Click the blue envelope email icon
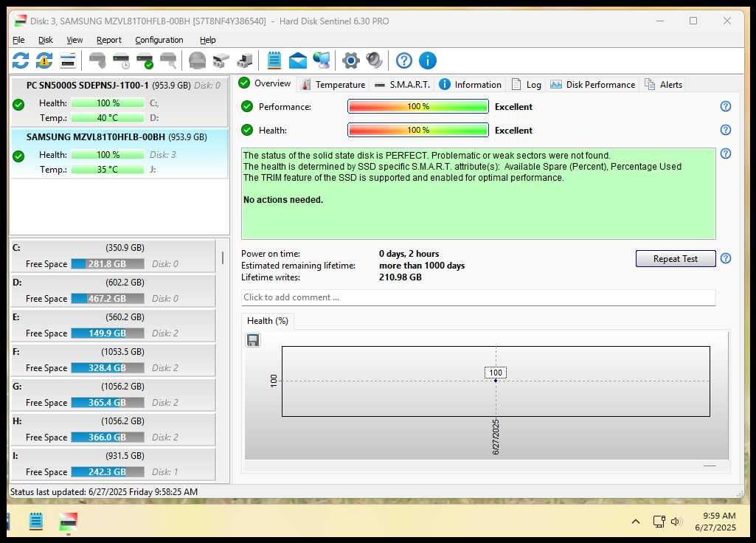Screen dimensions: 756x543 coord(297,60)
